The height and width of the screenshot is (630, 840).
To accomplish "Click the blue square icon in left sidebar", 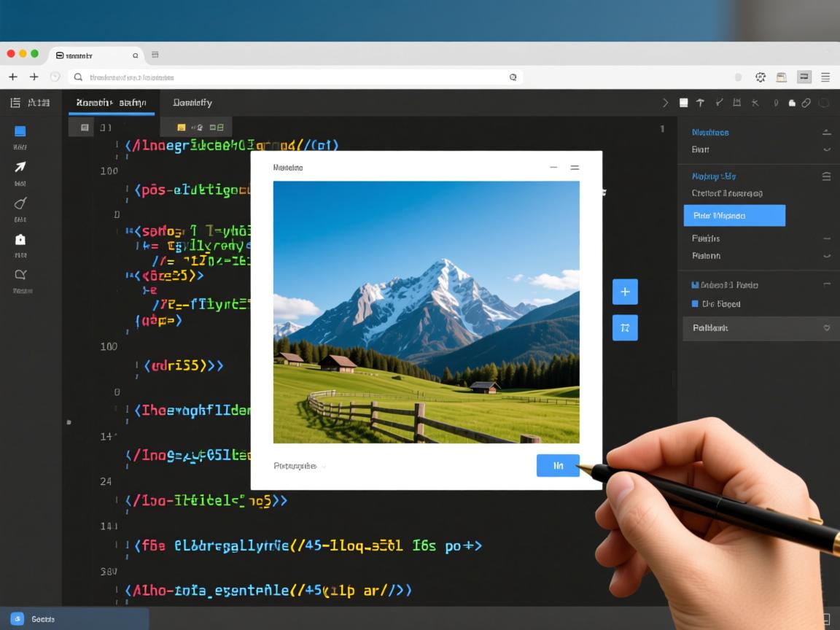I will pyautogui.click(x=20, y=131).
